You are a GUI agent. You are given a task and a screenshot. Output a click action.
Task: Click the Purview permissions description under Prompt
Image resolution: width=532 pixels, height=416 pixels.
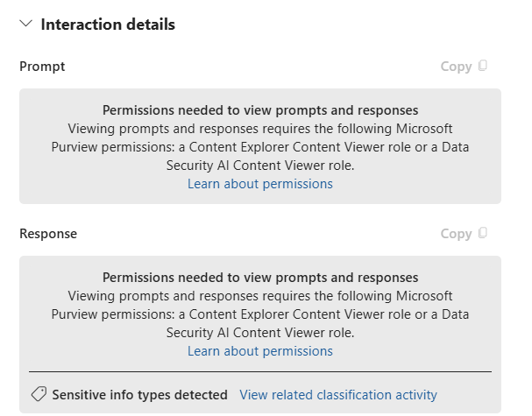point(260,147)
